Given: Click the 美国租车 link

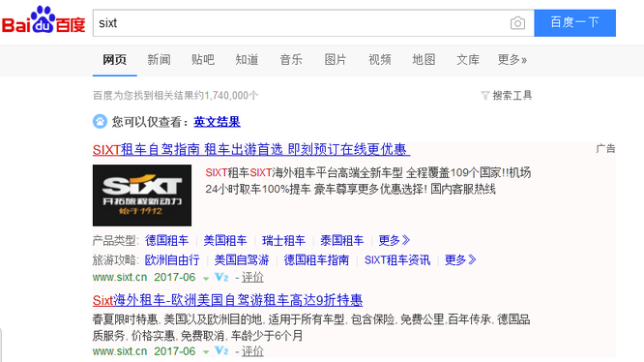Looking at the screenshot, I should 225,240.
